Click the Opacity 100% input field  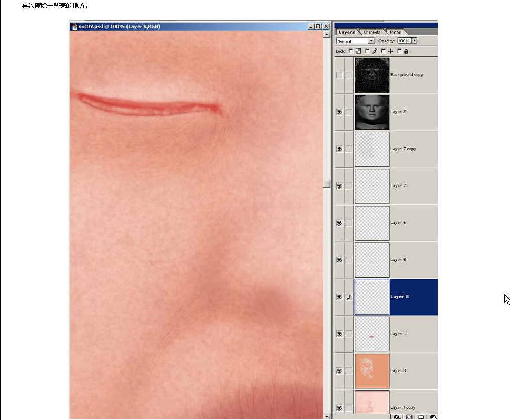tap(404, 41)
